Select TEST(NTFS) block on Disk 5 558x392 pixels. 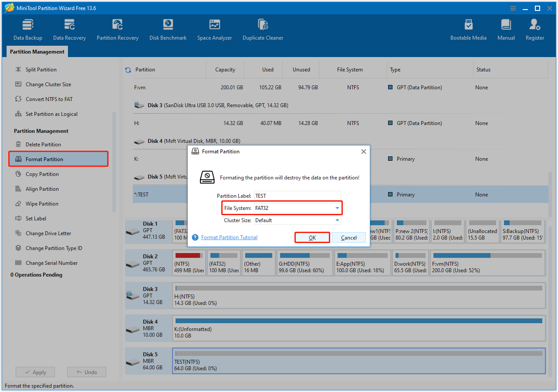tap(359, 361)
